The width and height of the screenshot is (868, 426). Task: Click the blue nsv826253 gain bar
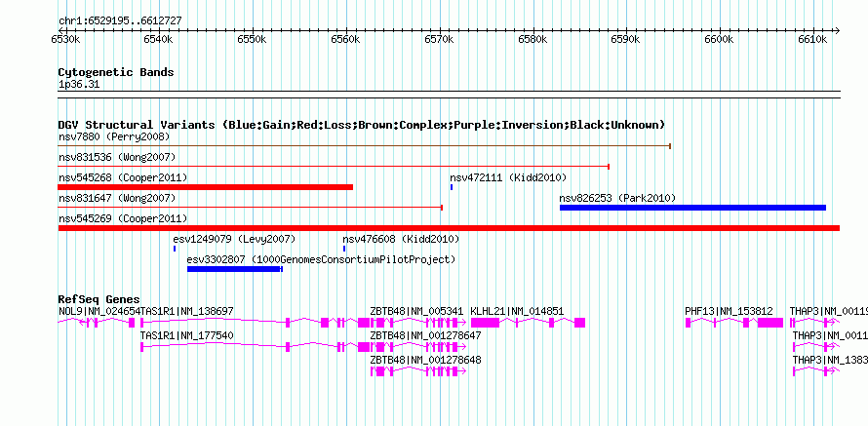click(692, 208)
